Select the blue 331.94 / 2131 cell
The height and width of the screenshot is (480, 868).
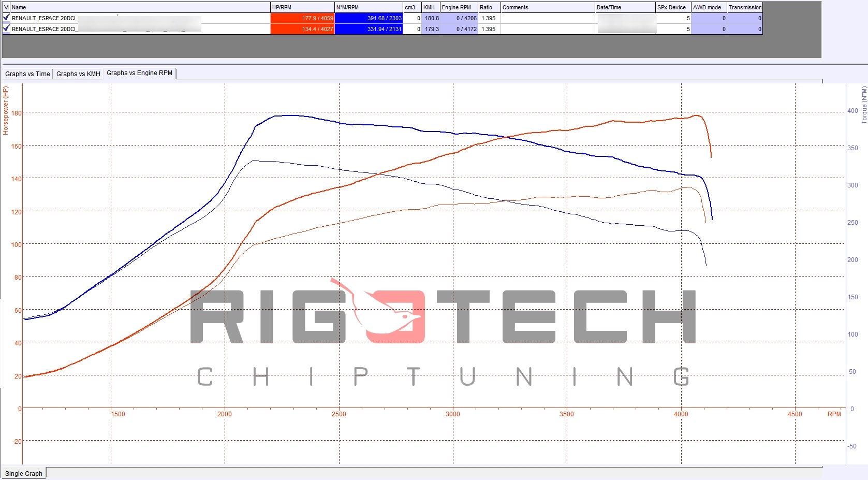[369, 29]
